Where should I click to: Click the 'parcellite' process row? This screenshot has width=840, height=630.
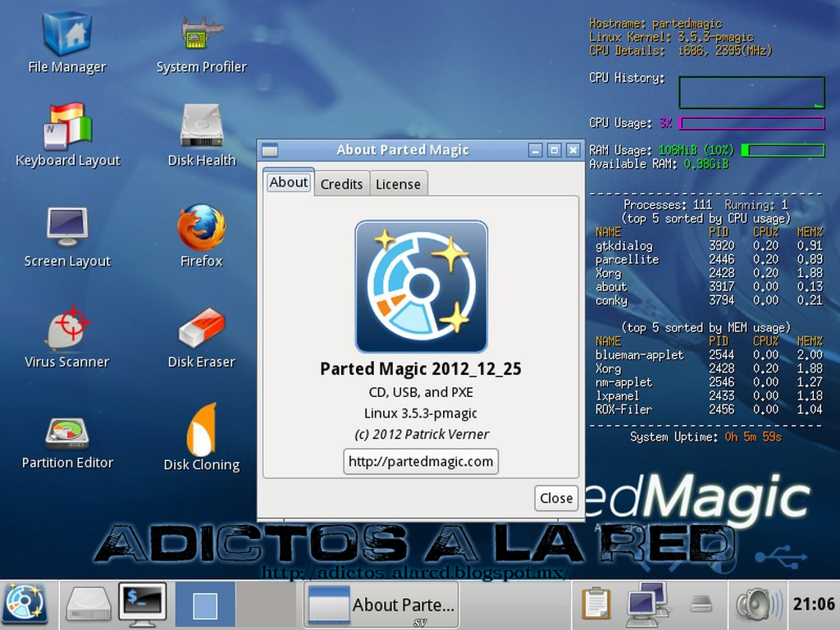[x=709, y=259]
